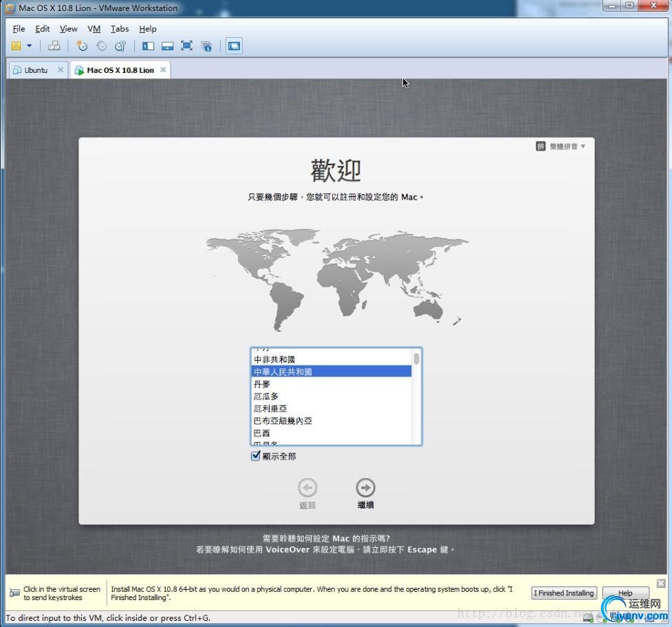Select 厄瓜多 in the country list

pyautogui.click(x=331, y=396)
